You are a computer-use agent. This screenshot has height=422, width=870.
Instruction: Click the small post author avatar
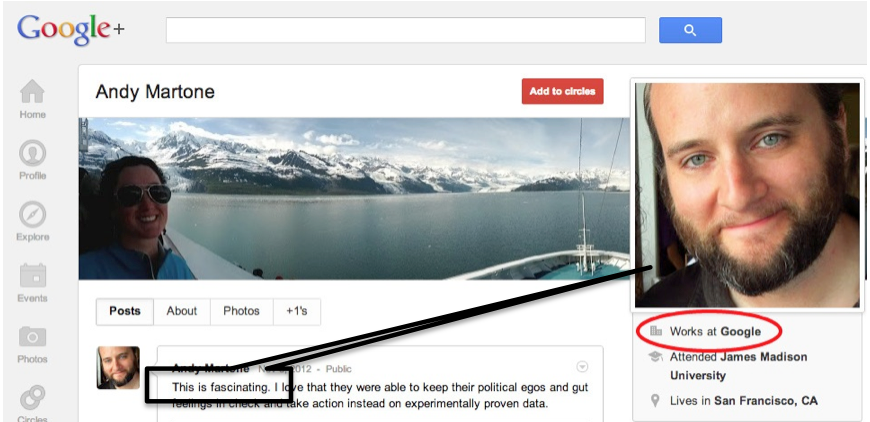click(x=118, y=368)
